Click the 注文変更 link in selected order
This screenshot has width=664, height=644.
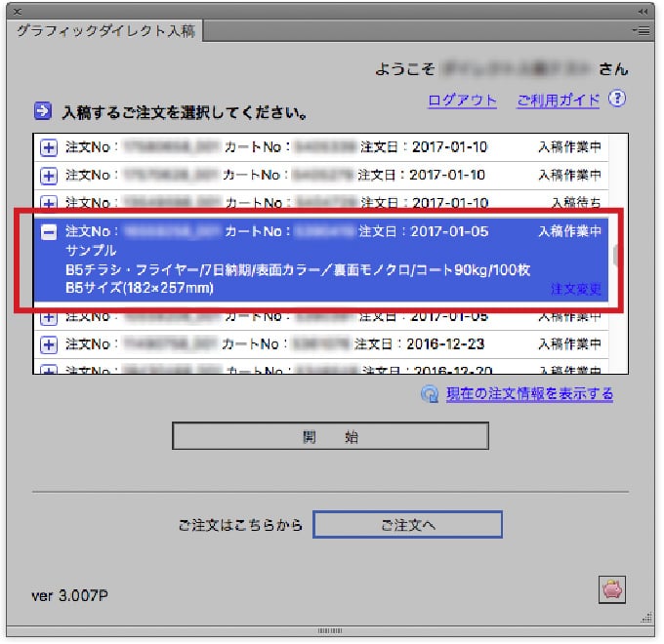(x=576, y=289)
